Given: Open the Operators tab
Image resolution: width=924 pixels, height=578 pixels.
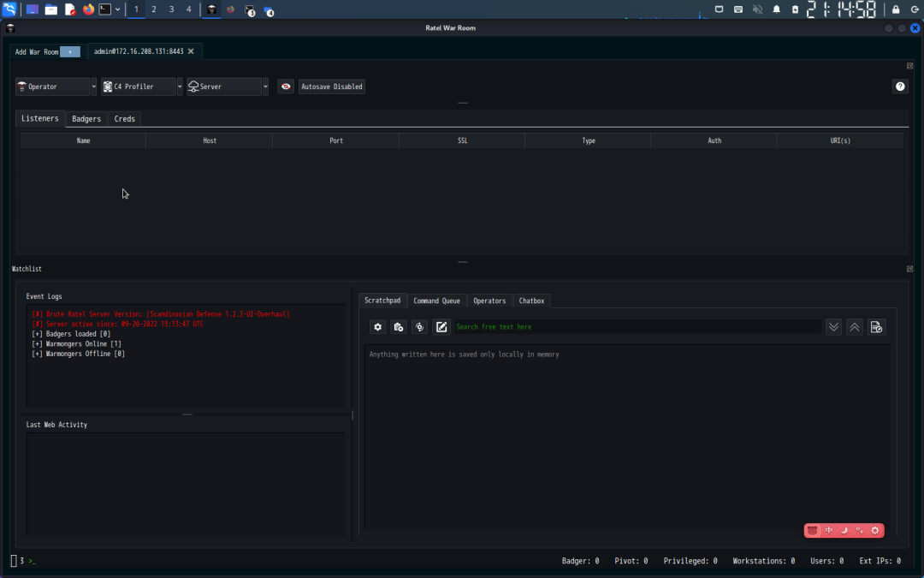Looking at the screenshot, I should click(489, 301).
